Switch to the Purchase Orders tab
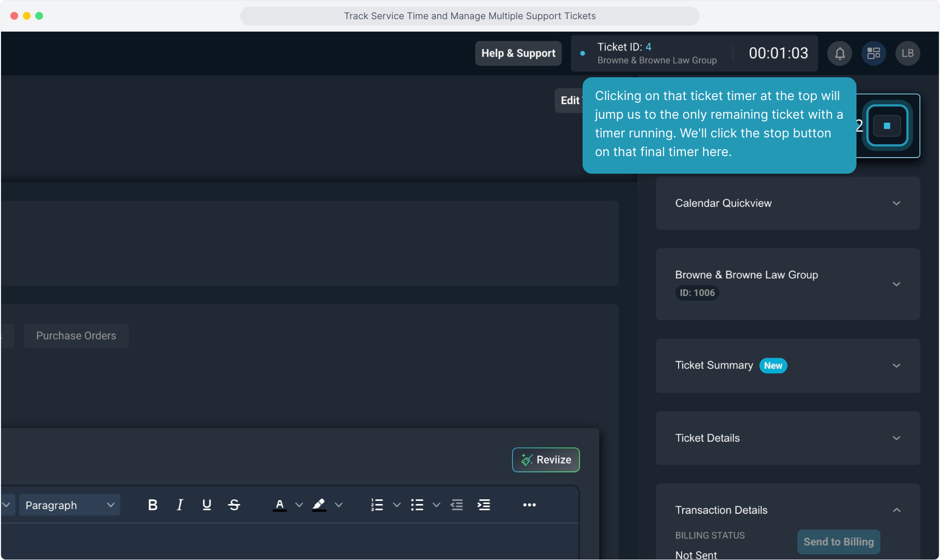Image resolution: width=940 pixels, height=560 pixels. click(76, 336)
